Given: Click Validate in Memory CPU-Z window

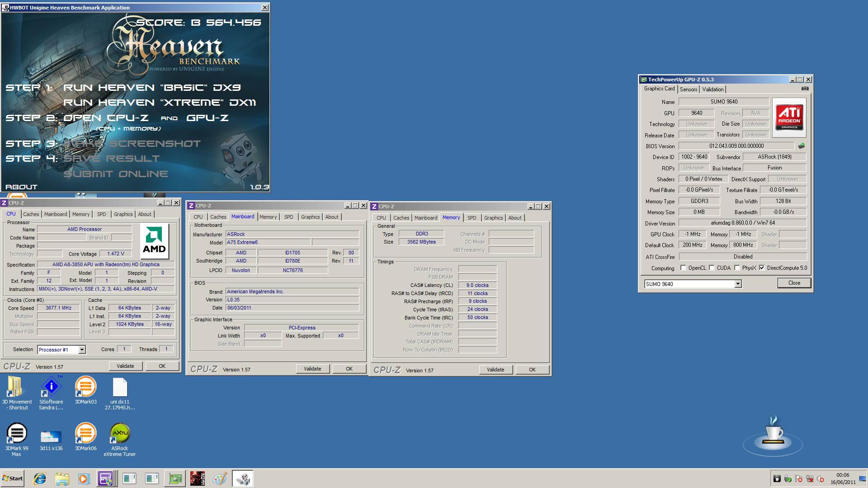Looking at the screenshot, I should pos(495,370).
